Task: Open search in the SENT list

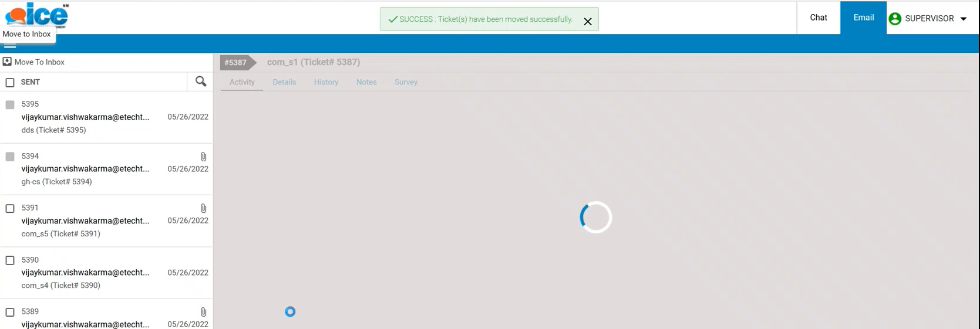Action: point(201,82)
